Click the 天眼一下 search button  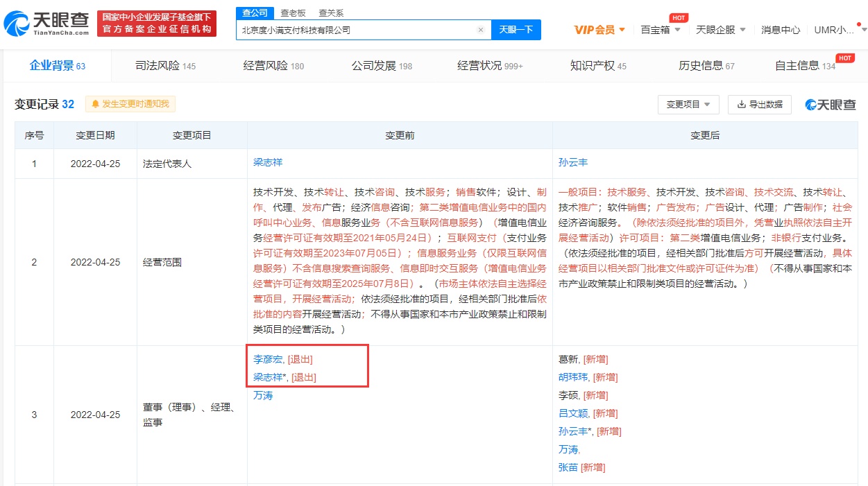(516, 30)
